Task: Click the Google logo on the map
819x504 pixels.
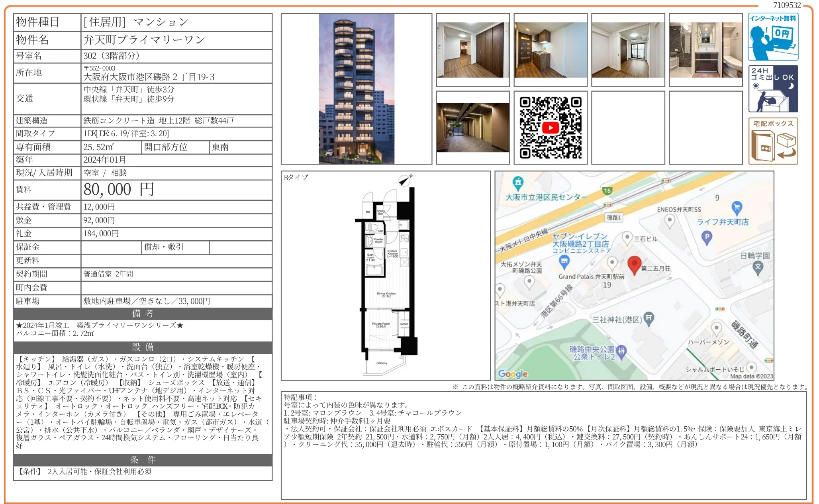Action: tap(513, 374)
